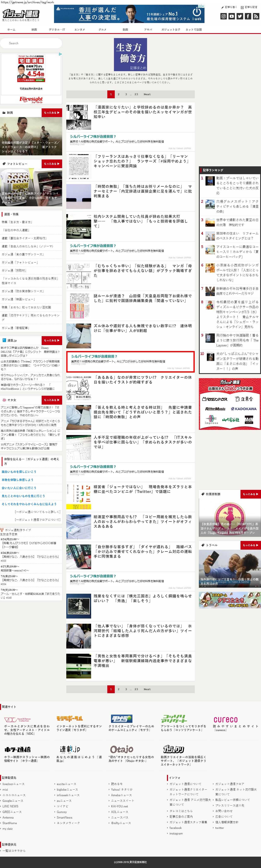Click the KADOKAWA publisher logo
The height and width of the screenshot is (868, 261).
[244, 409]
